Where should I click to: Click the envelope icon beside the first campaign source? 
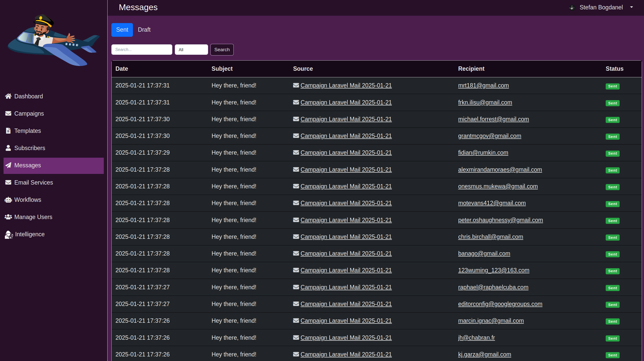(x=296, y=85)
